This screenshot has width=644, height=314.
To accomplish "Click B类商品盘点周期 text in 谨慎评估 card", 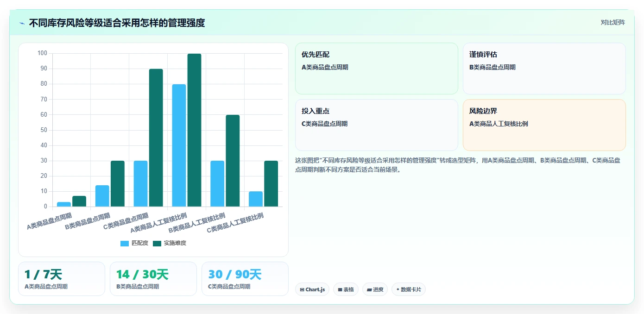I will click(x=492, y=67).
